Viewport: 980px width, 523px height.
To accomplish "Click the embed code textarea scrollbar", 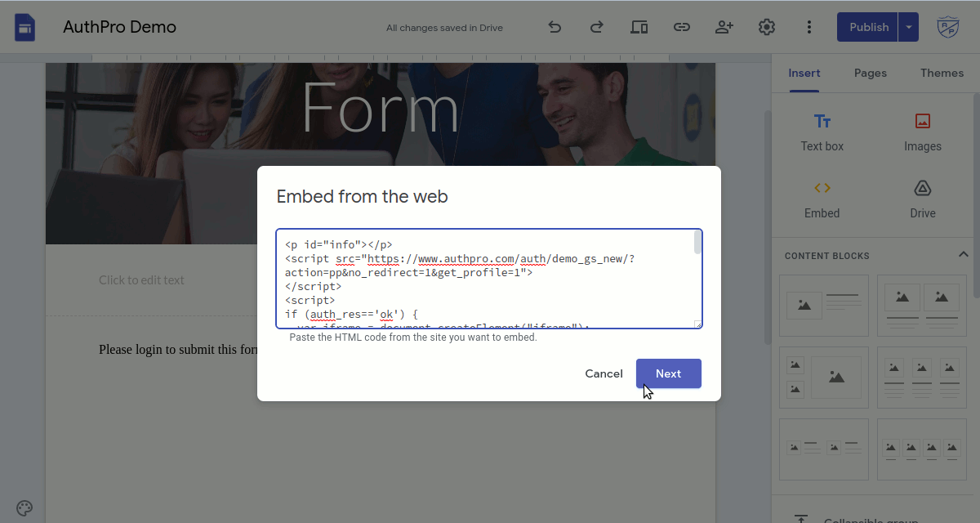I will [x=698, y=243].
